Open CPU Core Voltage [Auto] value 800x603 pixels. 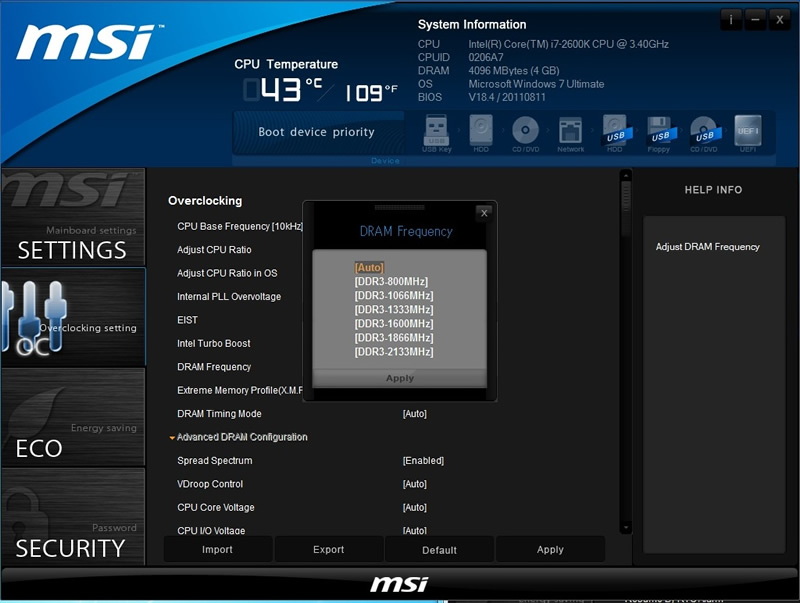coord(415,508)
